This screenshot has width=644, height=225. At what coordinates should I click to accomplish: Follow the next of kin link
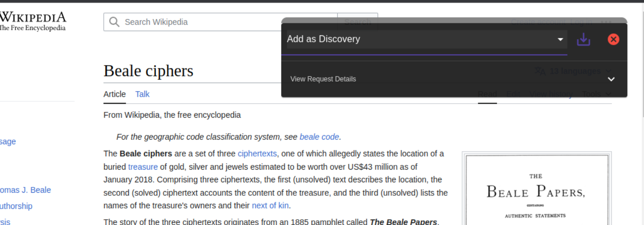pyautogui.click(x=270, y=205)
